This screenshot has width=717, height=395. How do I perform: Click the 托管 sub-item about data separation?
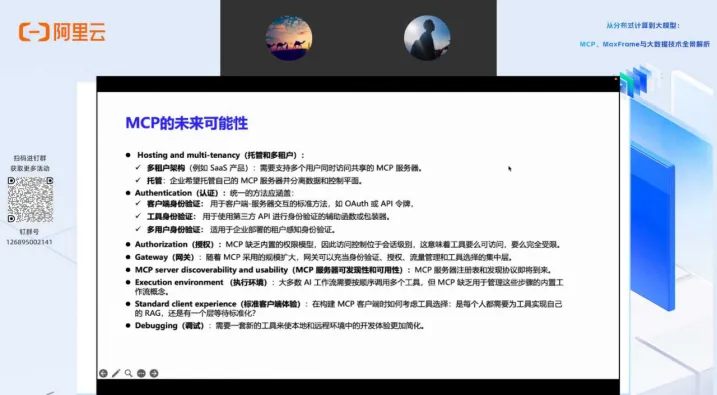[249, 181]
